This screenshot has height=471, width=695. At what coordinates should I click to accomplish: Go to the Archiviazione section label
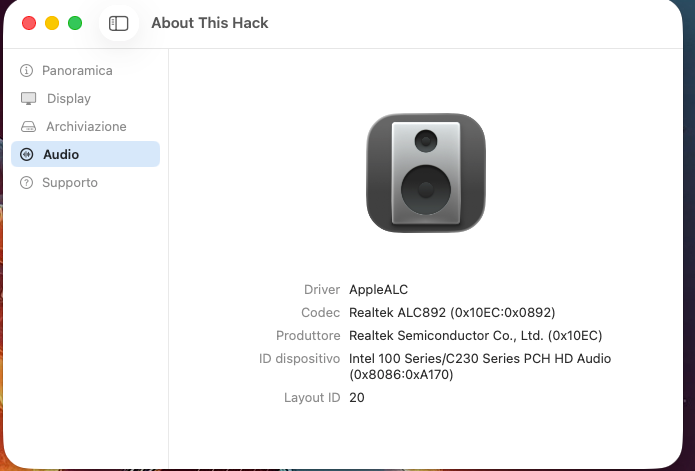pyautogui.click(x=86, y=127)
